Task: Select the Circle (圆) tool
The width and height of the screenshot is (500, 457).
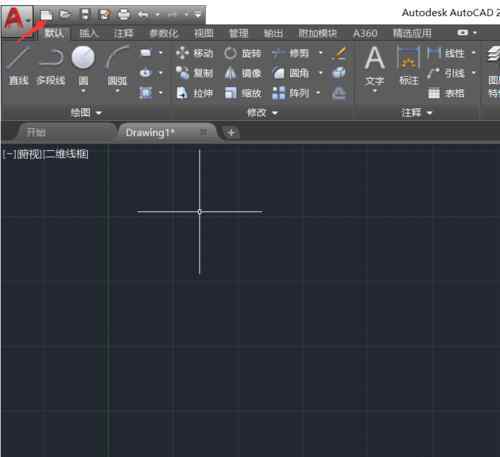Action: click(83, 67)
